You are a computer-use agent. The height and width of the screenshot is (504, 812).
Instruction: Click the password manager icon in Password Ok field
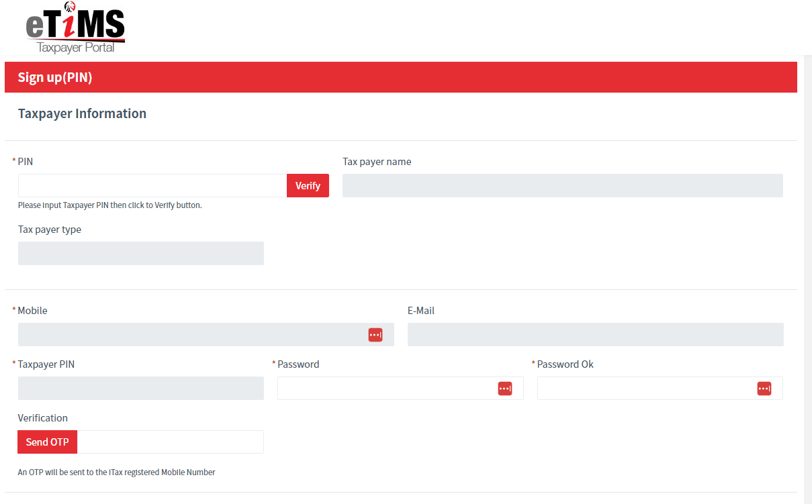pos(764,389)
